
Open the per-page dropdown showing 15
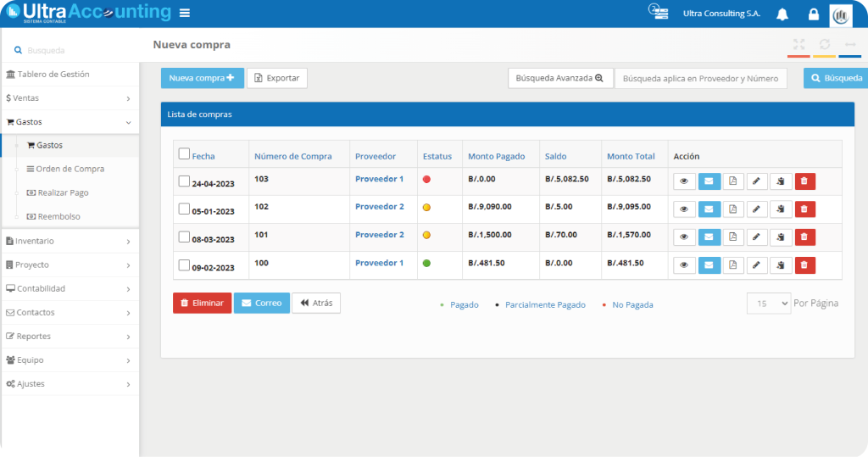tap(768, 304)
